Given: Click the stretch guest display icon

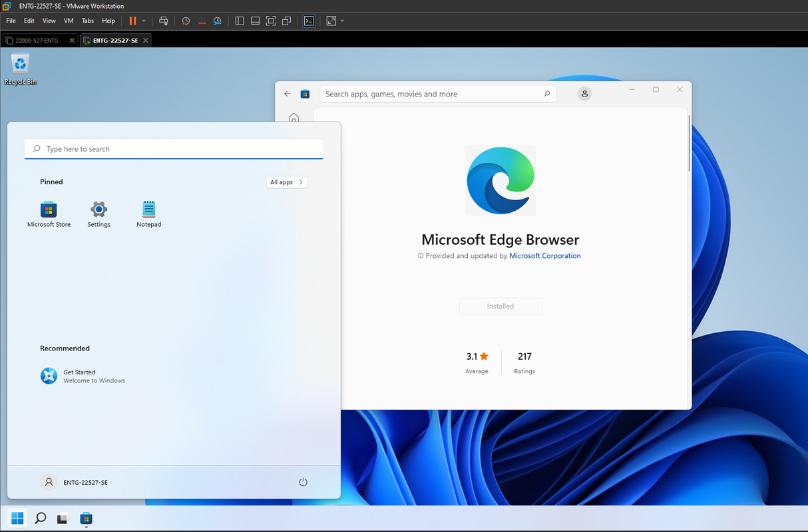Looking at the screenshot, I should 331,21.
